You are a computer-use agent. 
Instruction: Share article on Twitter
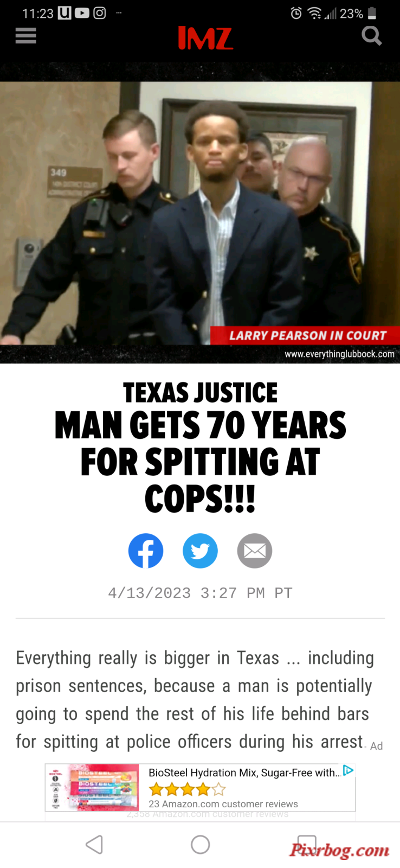(x=200, y=551)
